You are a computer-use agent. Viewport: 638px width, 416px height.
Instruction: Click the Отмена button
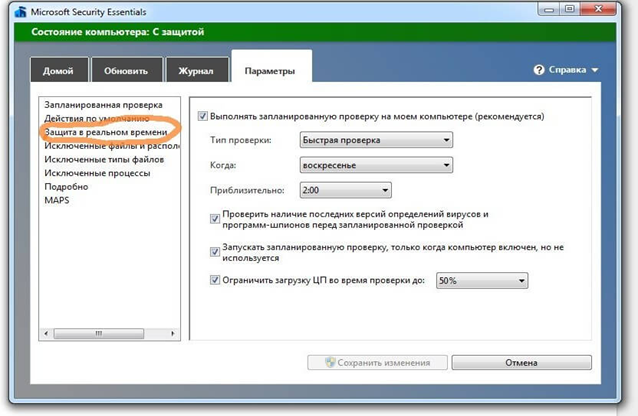click(521, 363)
